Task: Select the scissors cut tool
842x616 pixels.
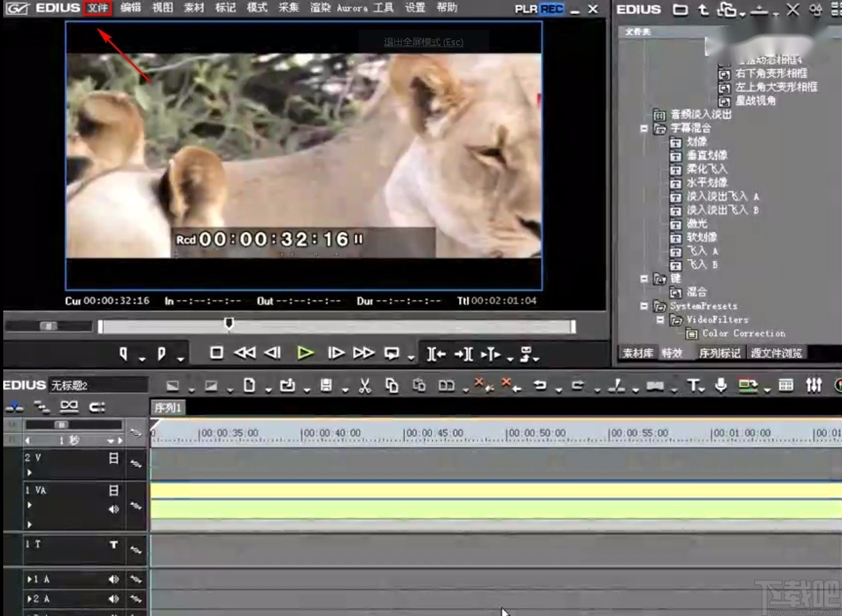Action: 364,386
